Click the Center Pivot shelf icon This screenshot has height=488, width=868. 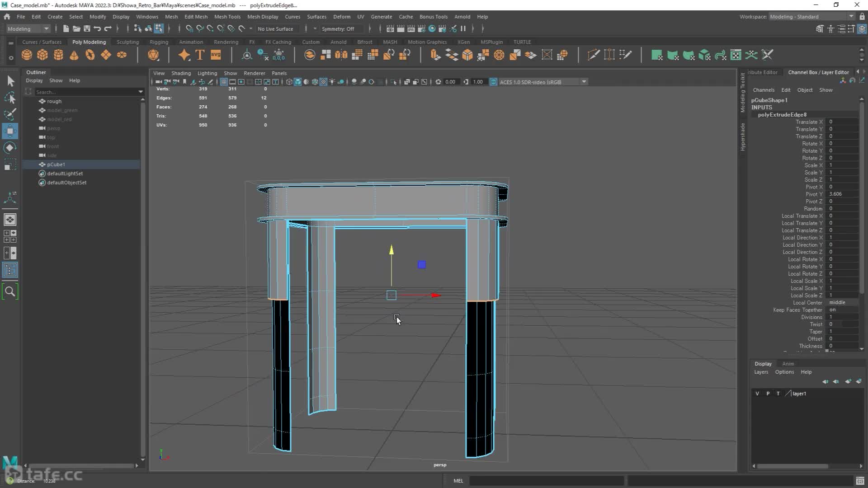[x=247, y=55]
